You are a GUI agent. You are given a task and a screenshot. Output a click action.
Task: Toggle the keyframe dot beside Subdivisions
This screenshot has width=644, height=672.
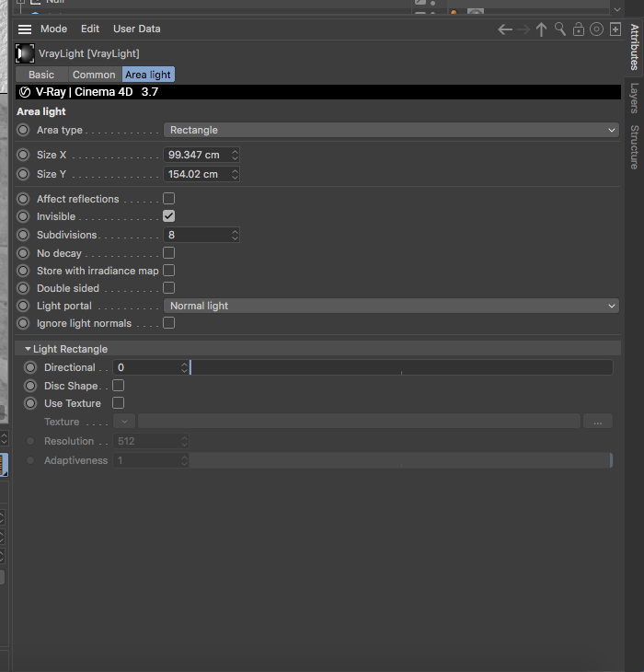(23, 235)
